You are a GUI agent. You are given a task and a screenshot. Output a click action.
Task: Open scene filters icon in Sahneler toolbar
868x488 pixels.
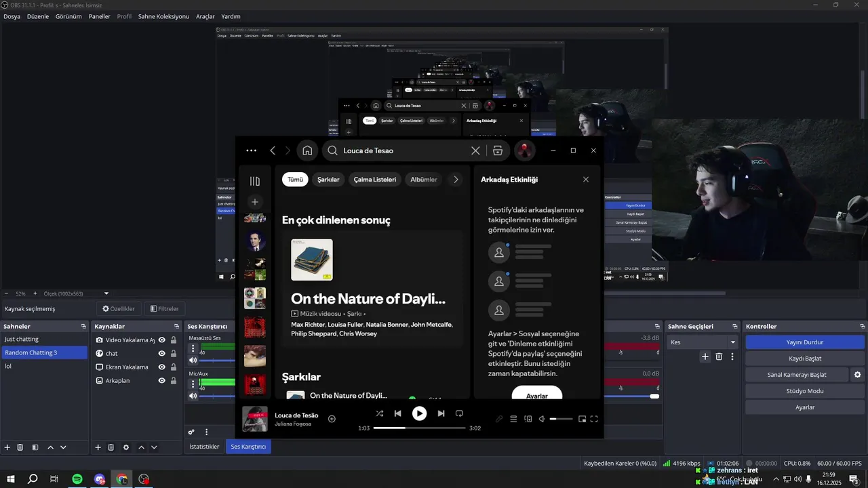coord(35,447)
